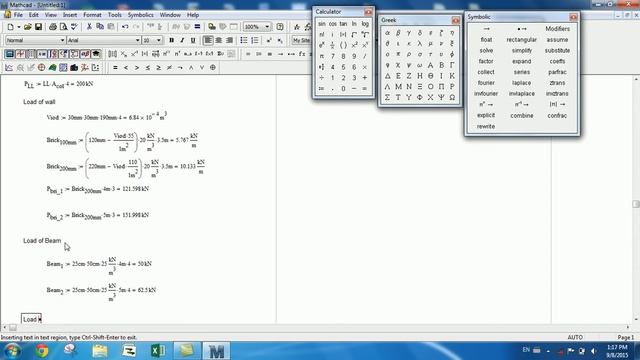Insert capital Sigma from the Greek palette

point(387,98)
